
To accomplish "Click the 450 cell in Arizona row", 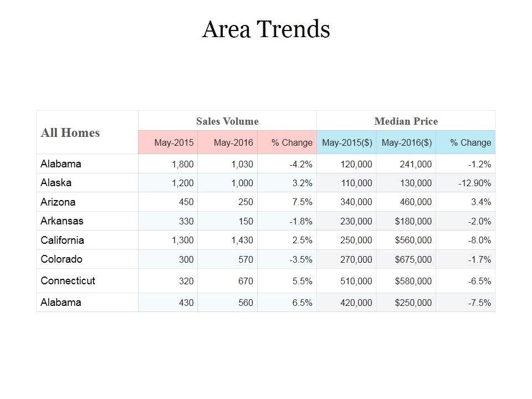I will 168,202.
